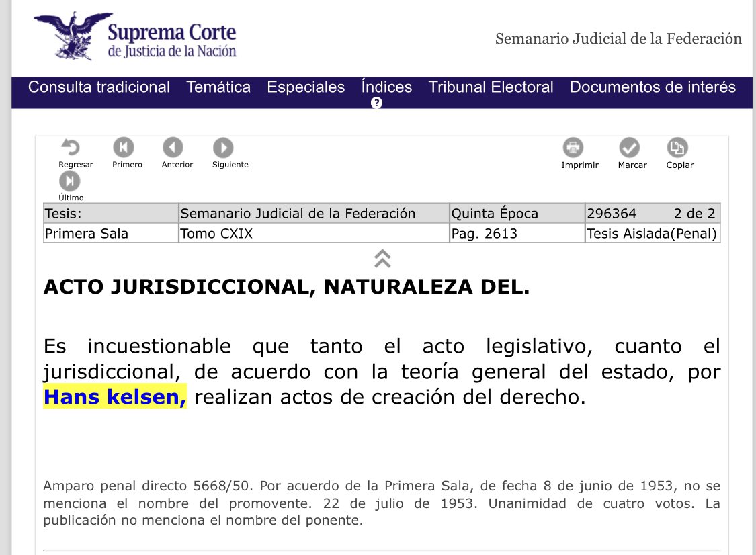The width and height of the screenshot is (756, 555).
Task: Open the Consulta tradicional menu
Action: click(99, 87)
